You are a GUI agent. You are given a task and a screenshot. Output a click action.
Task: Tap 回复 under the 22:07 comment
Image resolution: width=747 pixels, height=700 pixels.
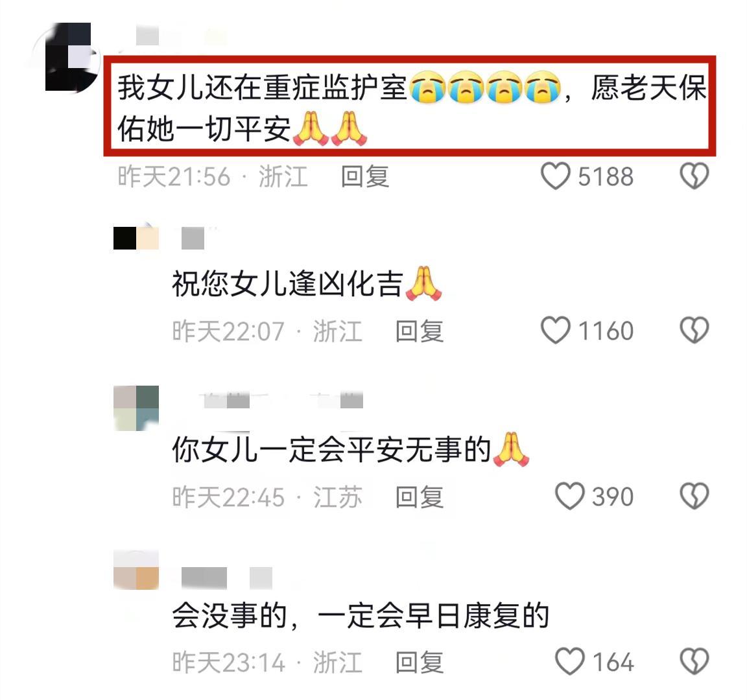pos(420,331)
